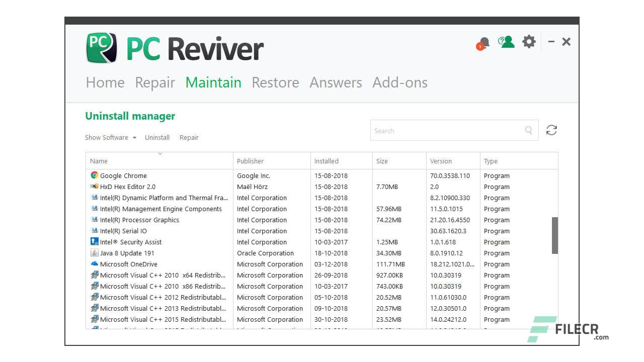The height and width of the screenshot is (362, 644).
Task: Select the Java 8 Update 191 icon
Action: (94, 253)
